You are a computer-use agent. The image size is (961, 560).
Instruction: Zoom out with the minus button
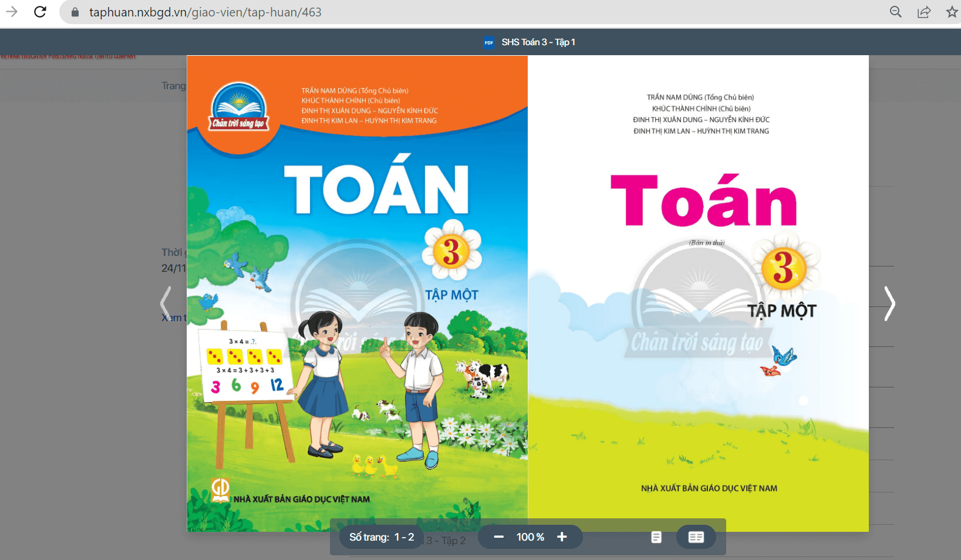point(498,537)
